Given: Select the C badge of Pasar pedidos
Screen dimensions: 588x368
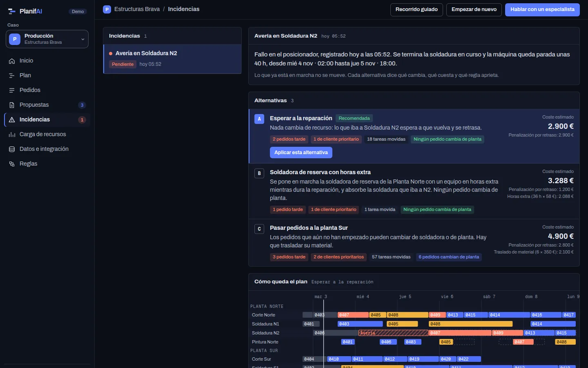Looking at the screenshot, I should point(259,229).
